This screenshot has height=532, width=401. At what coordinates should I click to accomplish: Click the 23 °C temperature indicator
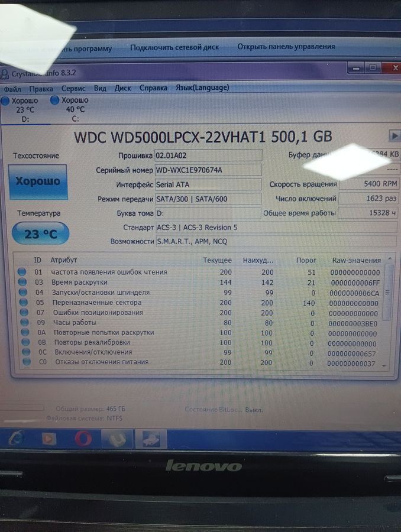point(40,234)
